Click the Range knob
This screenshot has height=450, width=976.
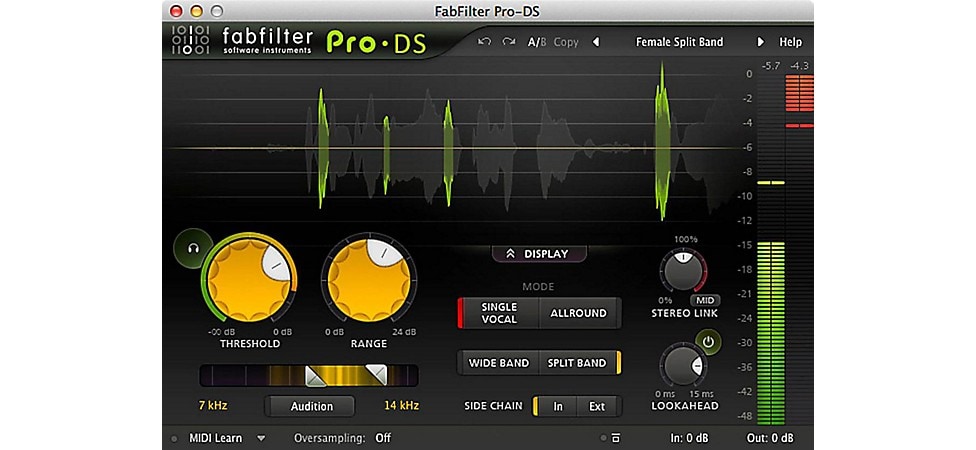point(368,281)
